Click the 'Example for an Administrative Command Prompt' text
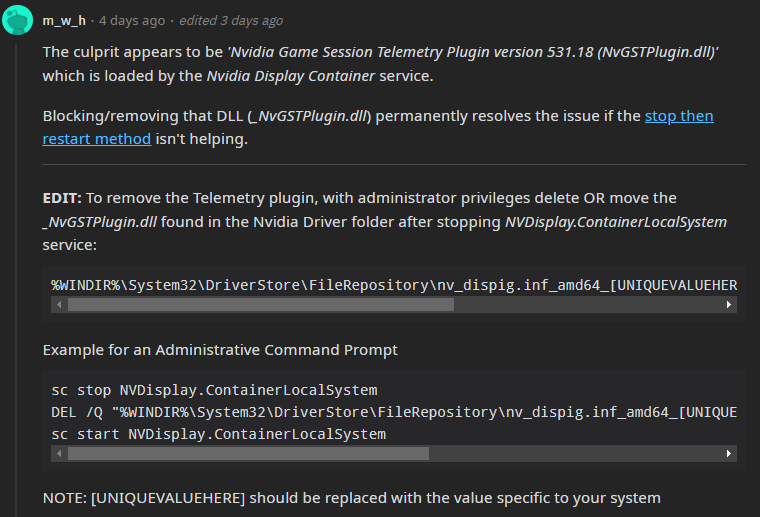Viewport: 760px width, 517px height. click(x=220, y=350)
